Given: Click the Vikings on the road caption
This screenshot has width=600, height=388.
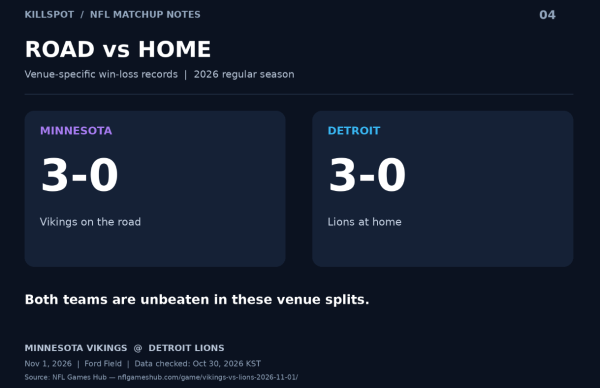Looking at the screenshot, I should coord(90,222).
